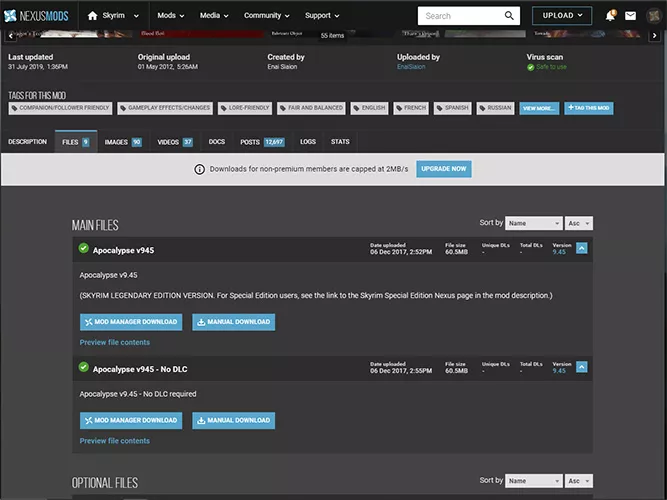The image size is (667, 500).
Task: Open Optional Files sort-by Name dropdown
Action: tap(533, 481)
